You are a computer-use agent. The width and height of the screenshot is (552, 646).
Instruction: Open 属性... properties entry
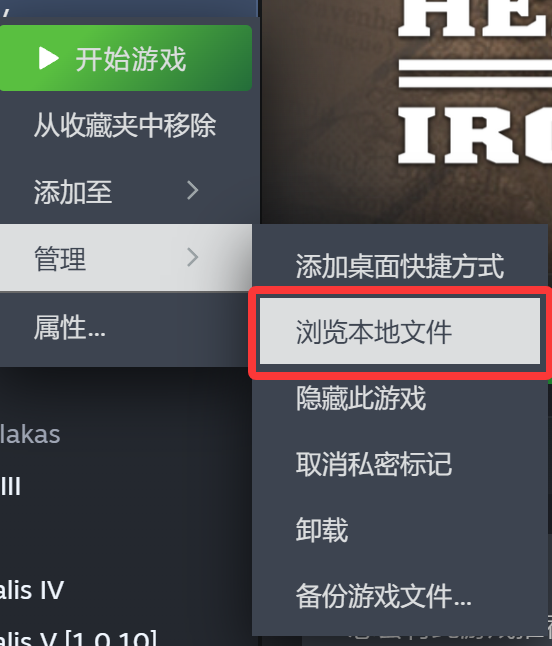click(126, 328)
